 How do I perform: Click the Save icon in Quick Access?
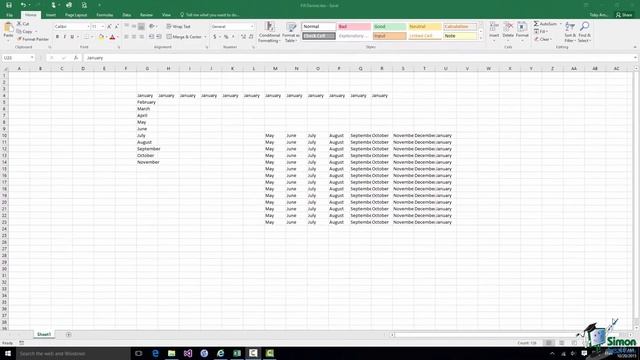click(x=9, y=5)
